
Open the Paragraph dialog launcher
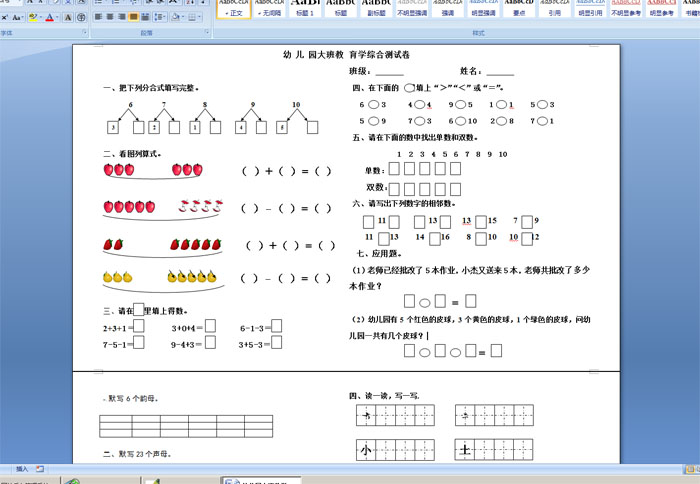(207, 32)
